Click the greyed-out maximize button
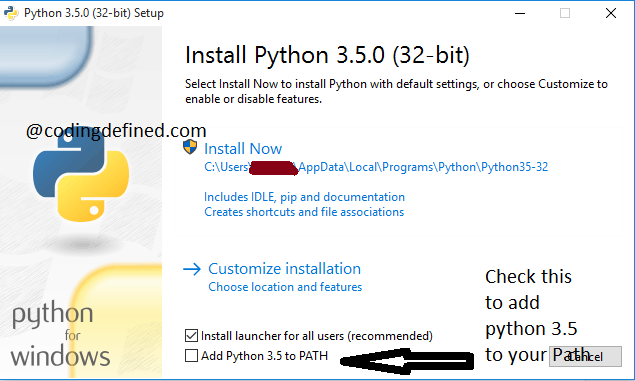Viewport: 635px width, 381px height. pos(565,13)
